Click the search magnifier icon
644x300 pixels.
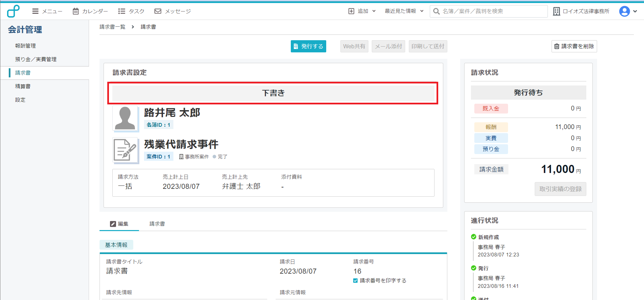tap(436, 11)
